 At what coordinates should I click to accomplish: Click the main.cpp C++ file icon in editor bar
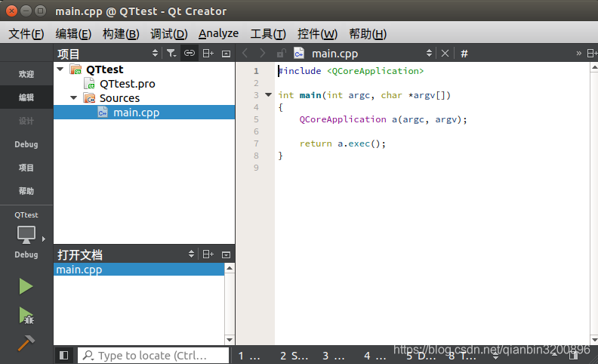[299, 53]
